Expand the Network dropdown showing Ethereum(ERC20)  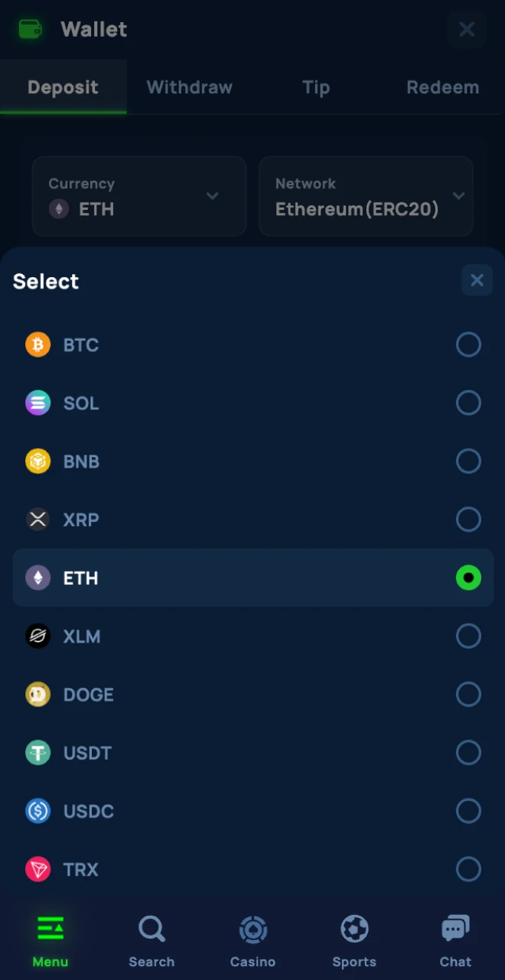click(366, 197)
